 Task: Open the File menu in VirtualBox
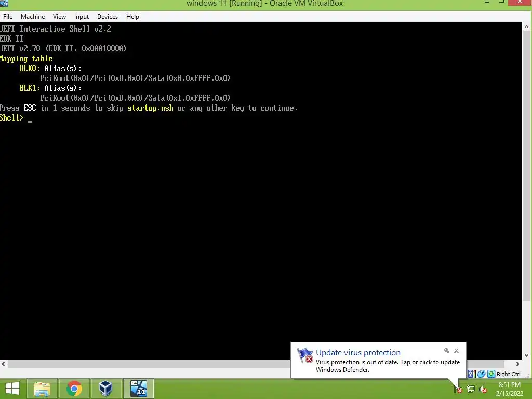tap(8, 16)
